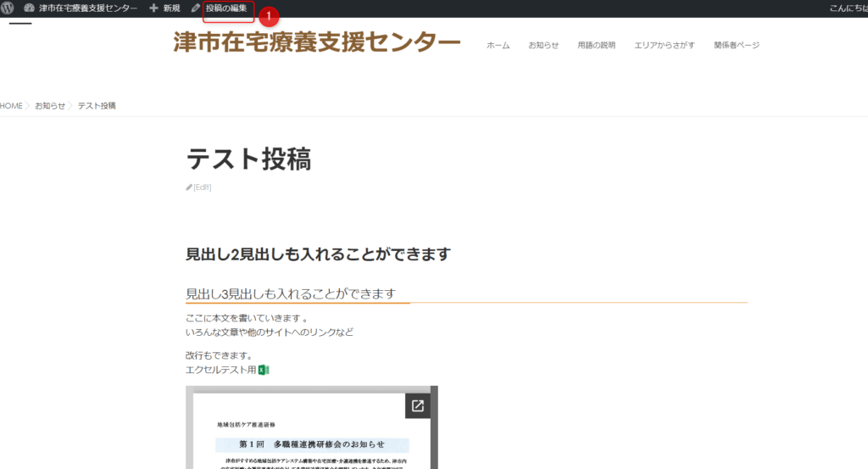Screen dimensions: 868x469
Task: Open the エクセルテスト用 file link
Action: [x=220, y=370]
